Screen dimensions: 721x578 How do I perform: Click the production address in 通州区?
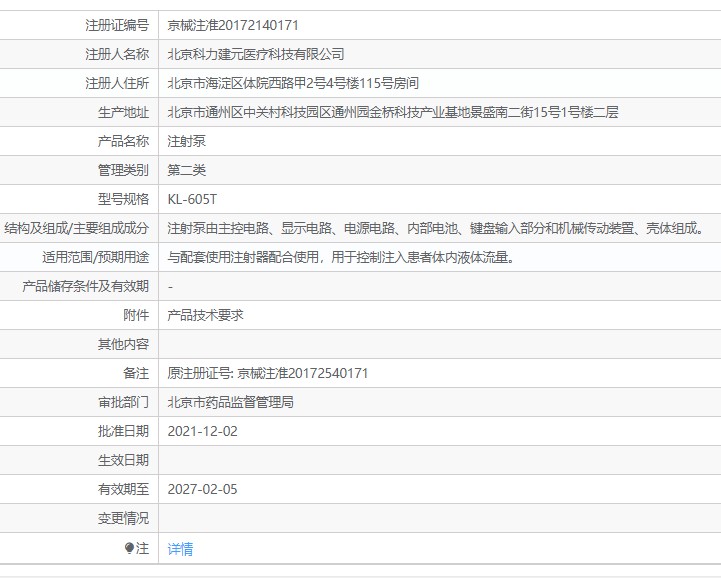pos(393,112)
